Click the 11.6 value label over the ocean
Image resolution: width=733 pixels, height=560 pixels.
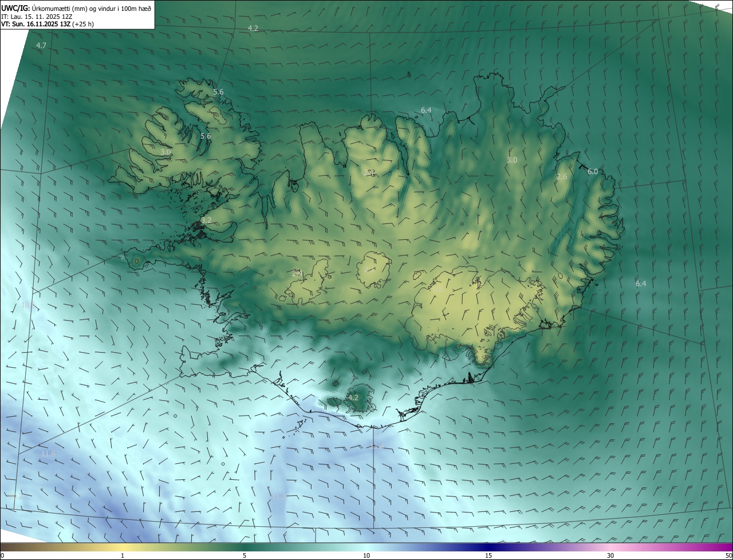pos(48,454)
